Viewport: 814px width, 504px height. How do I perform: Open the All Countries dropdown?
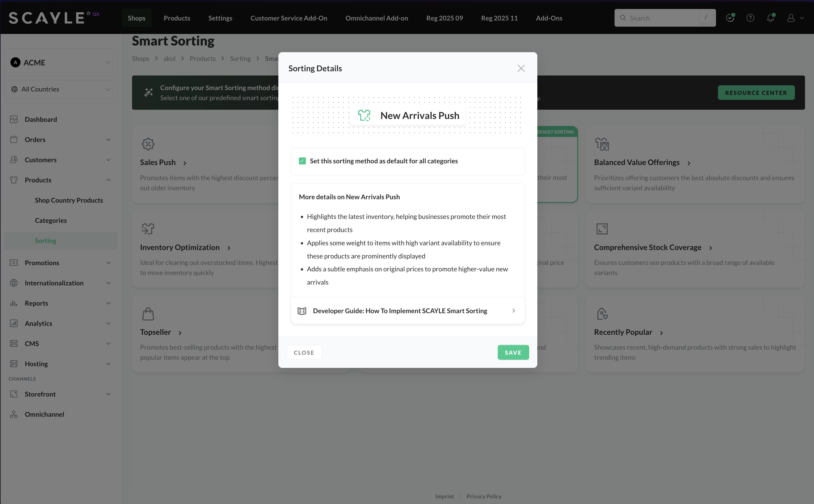pyautogui.click(x=62, y=89)
